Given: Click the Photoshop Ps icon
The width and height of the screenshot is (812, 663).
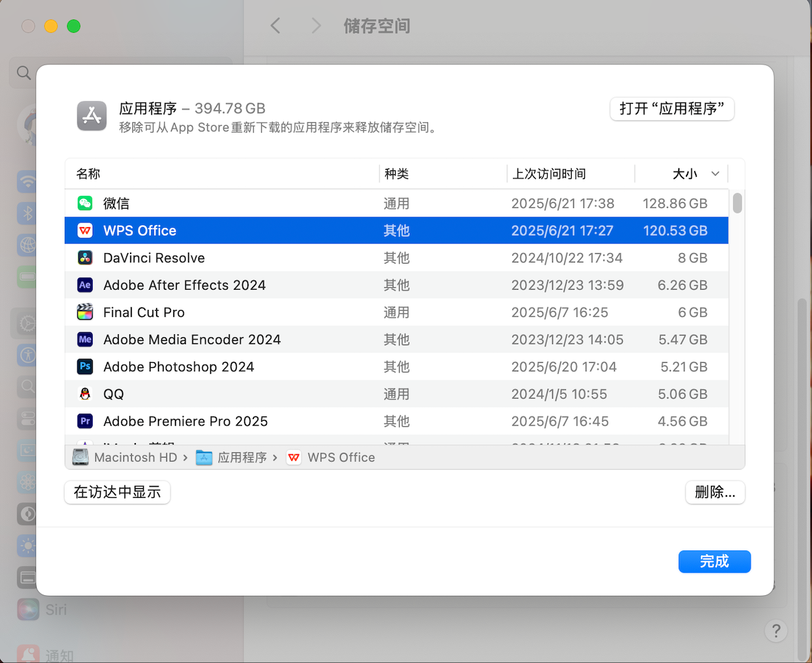Looking at the screenshot, I should 85,367.
